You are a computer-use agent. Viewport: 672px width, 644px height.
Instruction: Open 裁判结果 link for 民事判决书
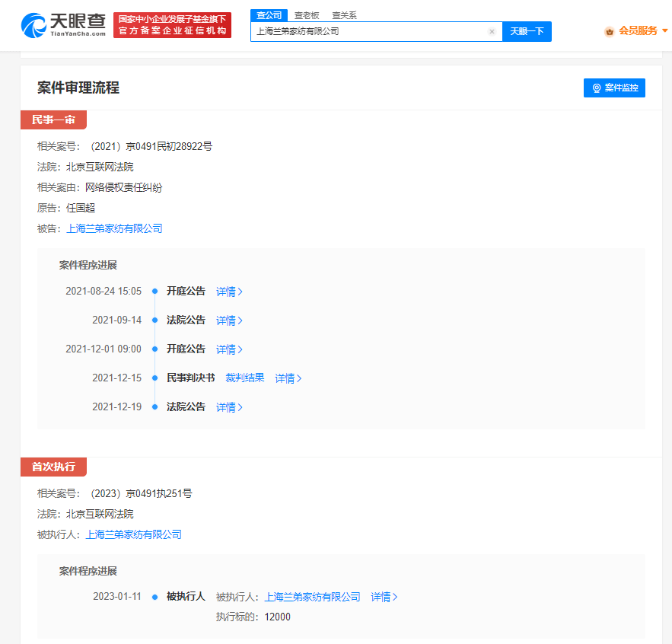(245, 378)
